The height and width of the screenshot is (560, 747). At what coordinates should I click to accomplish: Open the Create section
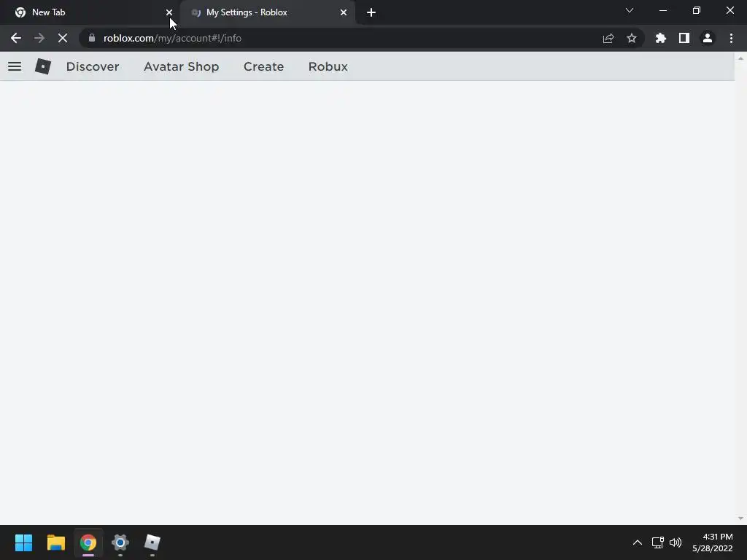click(x=263, y=66)
